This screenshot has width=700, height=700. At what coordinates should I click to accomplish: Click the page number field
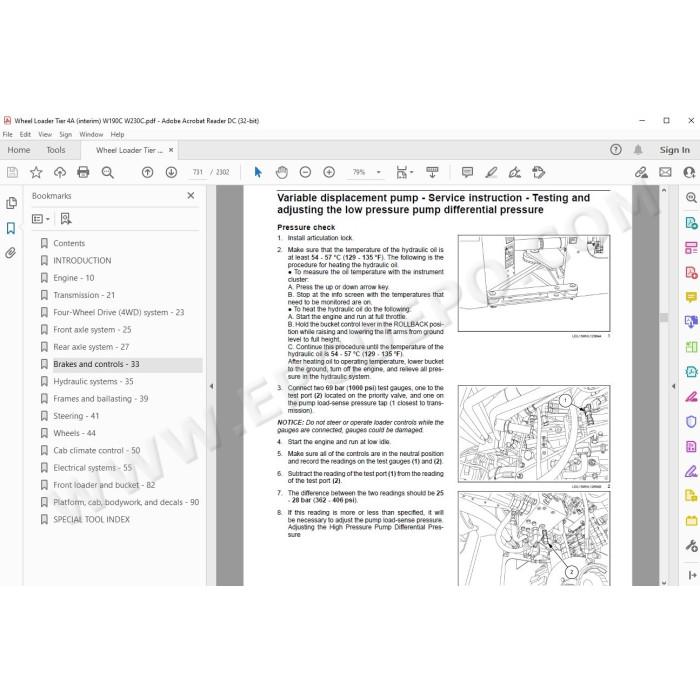tap(197, 172)
